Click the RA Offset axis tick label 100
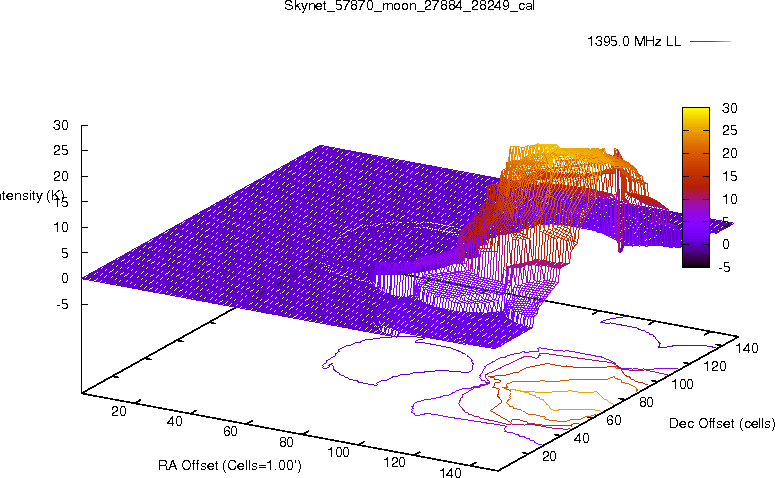 click(x=339, y=452)
